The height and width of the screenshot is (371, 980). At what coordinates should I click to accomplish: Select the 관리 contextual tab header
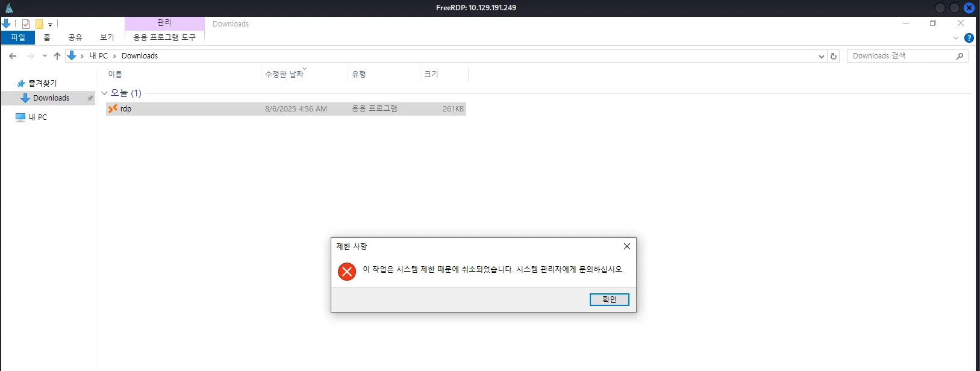164,23
